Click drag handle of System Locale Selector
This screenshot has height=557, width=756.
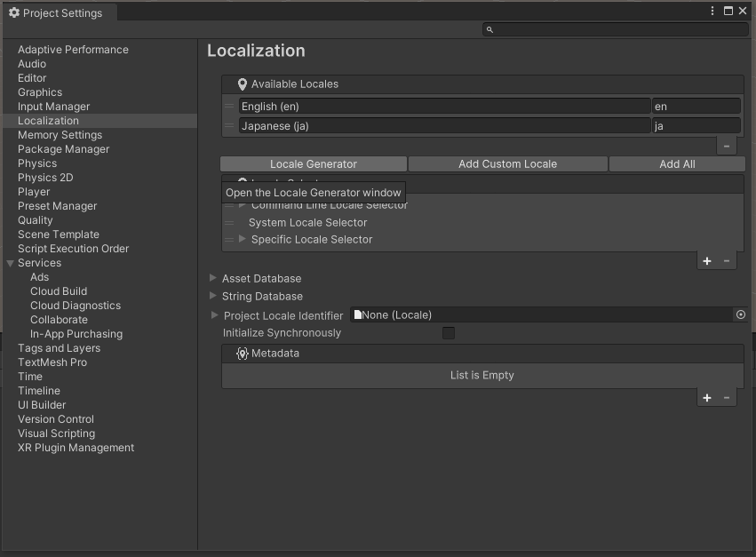(229, 223)
